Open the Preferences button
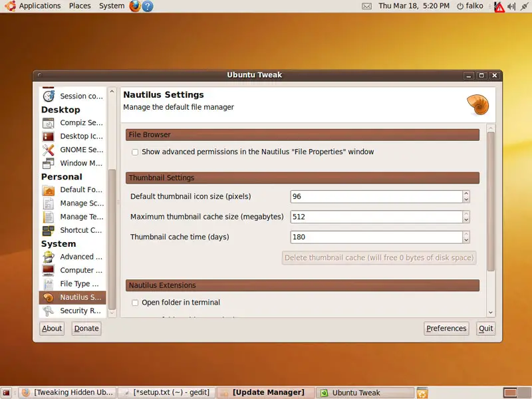 [x=446, y=329]
